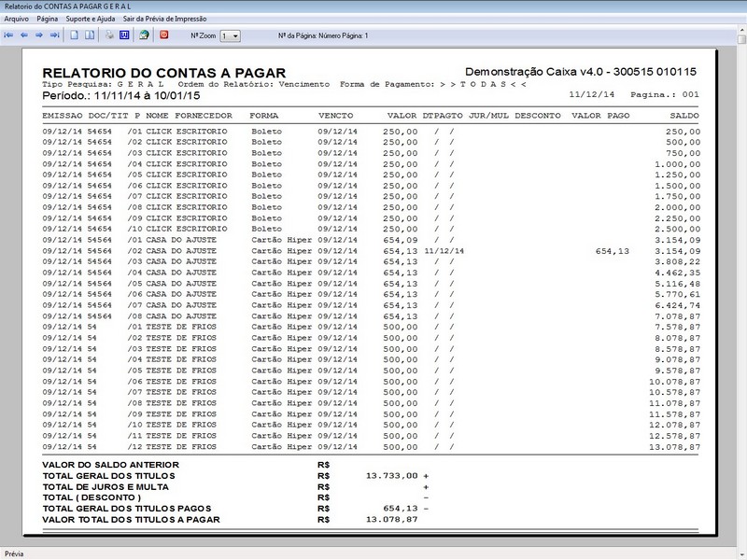The width and height of the screenshot is (747, 560).
Task: Click the saldo value 7.078,87
Action: [x=678, y=316]
